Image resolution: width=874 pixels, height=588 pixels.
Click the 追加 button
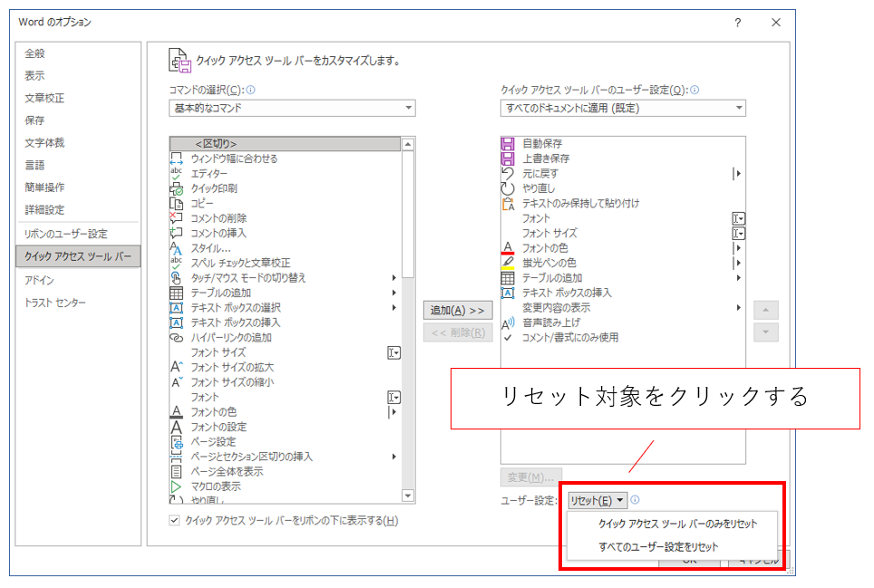click(458, 310)
